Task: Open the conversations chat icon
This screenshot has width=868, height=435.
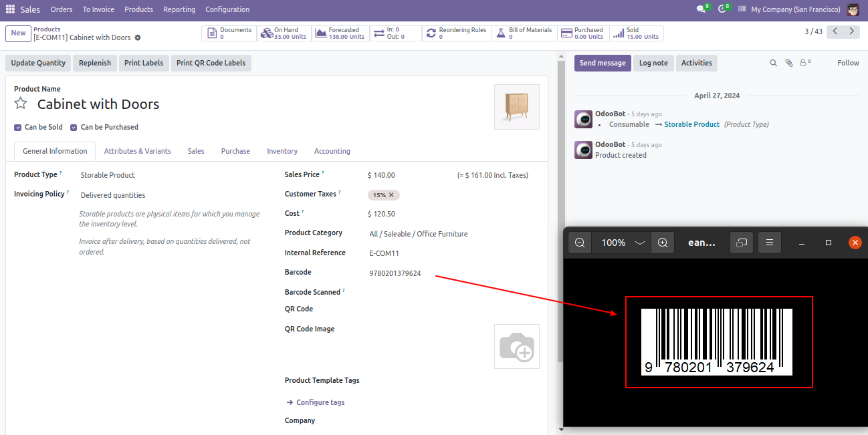Action: click(x=701, y=9)
